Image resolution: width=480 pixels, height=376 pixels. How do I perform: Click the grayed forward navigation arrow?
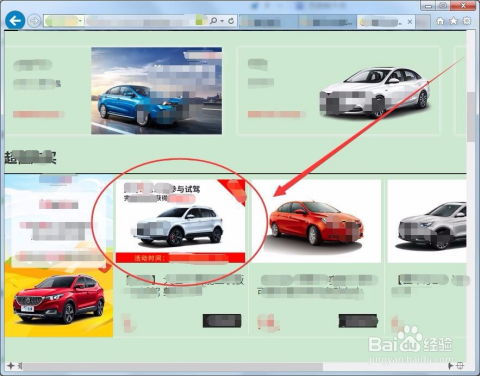coord(34,21)
